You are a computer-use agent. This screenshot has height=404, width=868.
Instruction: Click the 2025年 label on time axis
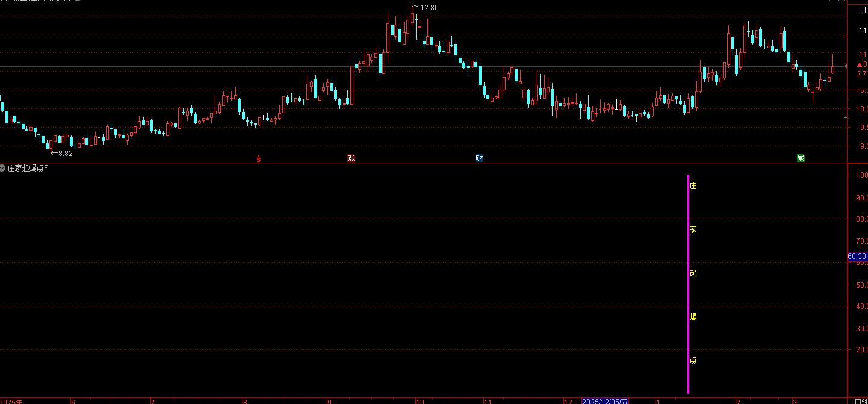(11, 401)
